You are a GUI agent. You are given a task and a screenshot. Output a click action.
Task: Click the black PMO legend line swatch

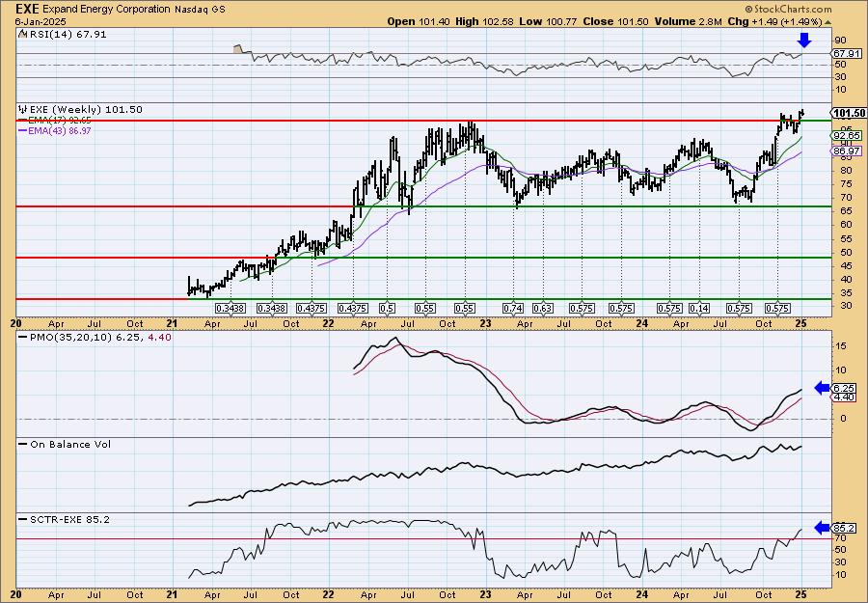pyautogui.click(x=23, y=337)
